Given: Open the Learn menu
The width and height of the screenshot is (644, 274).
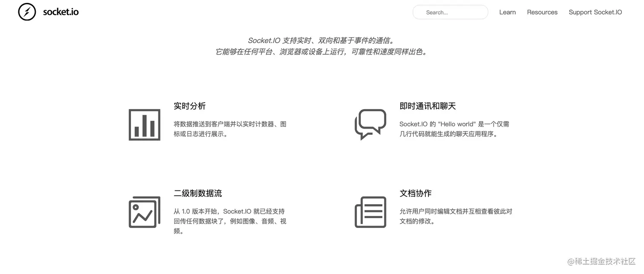Looking at the screenshot, I should [507, 12].
